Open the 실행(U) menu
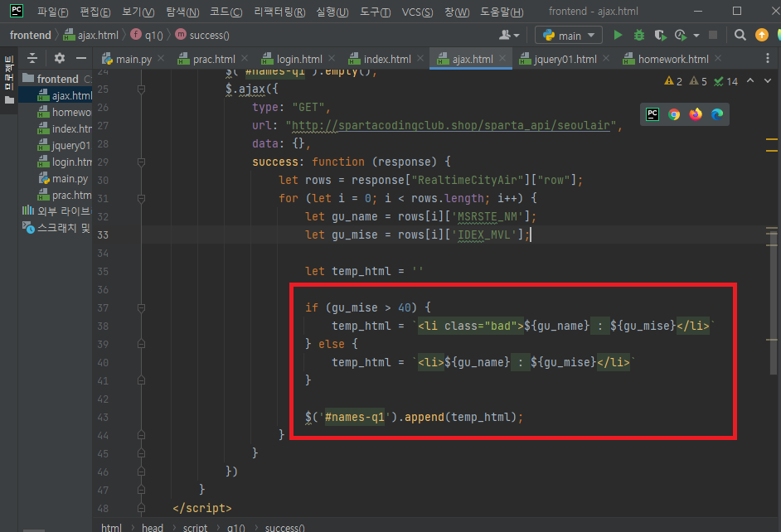 [332, 12]
